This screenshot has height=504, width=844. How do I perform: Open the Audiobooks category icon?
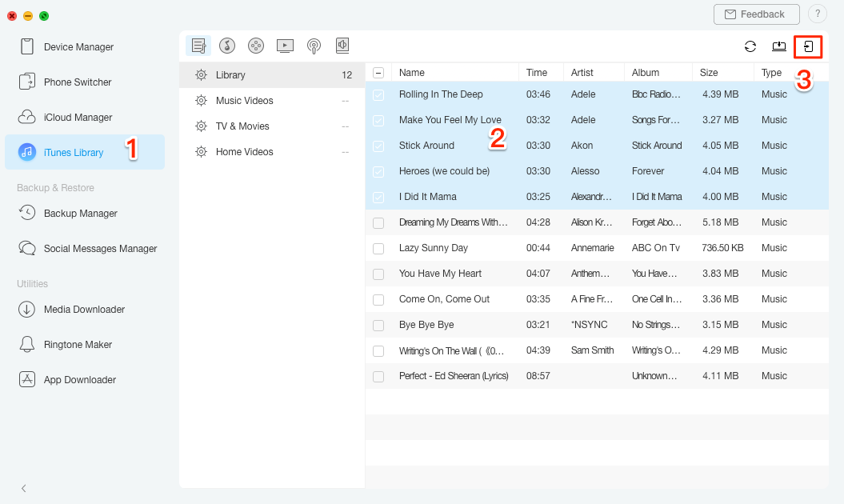pyautogui.click(x=342, y=46)
